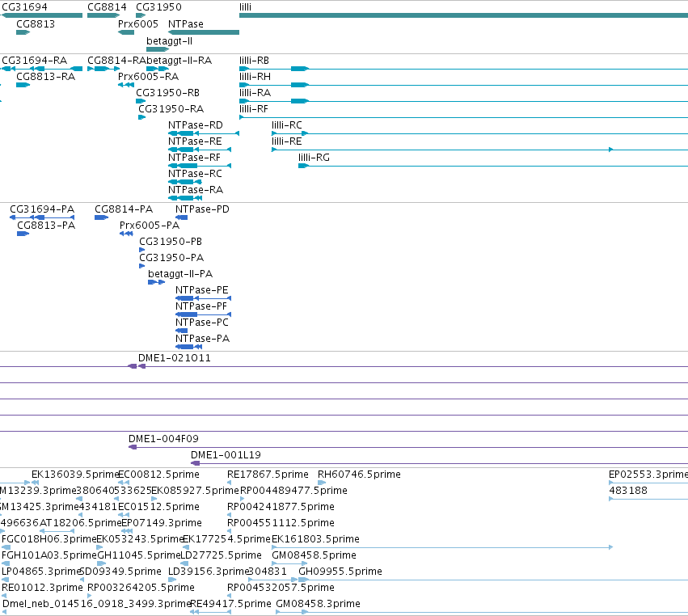Click the GH09955.5prime EST label

point(340,571)
